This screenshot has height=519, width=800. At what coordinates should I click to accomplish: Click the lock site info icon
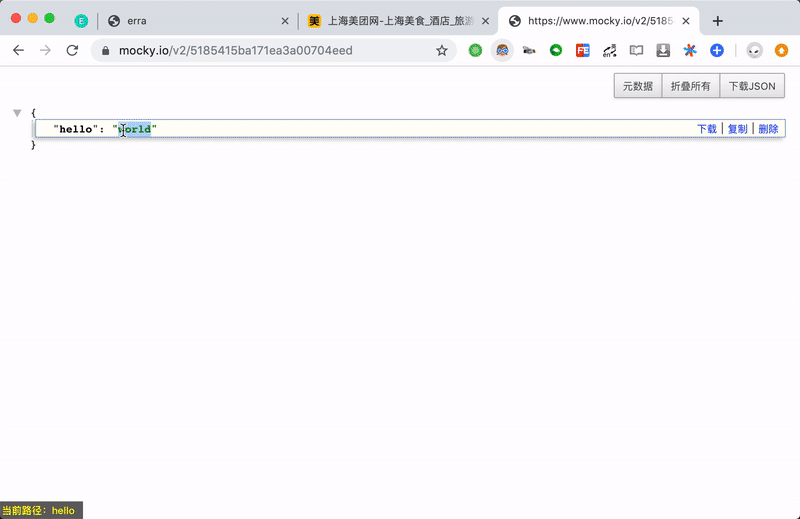coord(106,51)
